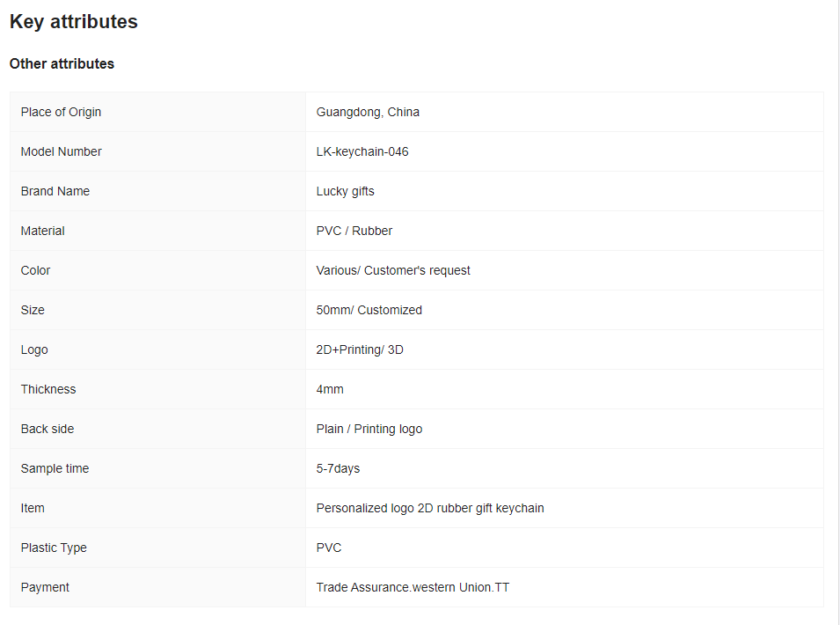
Task: Select the Various/ Customer's request color value
Action: [x=392, y=271]
